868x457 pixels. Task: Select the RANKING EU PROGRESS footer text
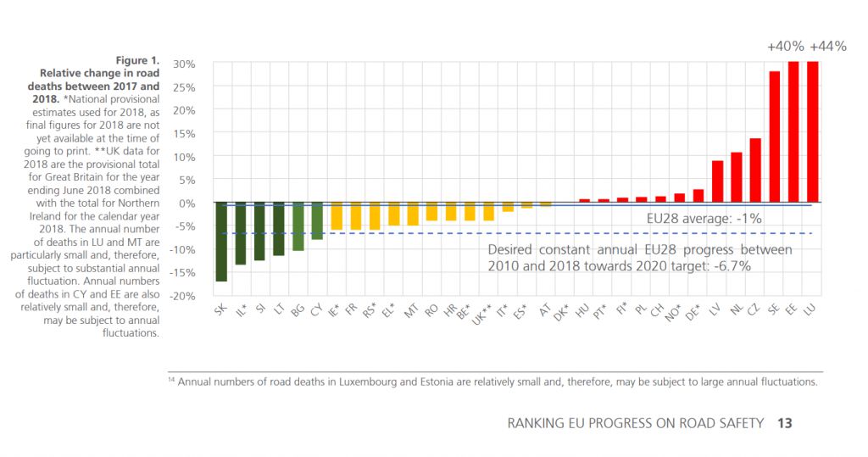pyautogui.click(x=636, y=423)
